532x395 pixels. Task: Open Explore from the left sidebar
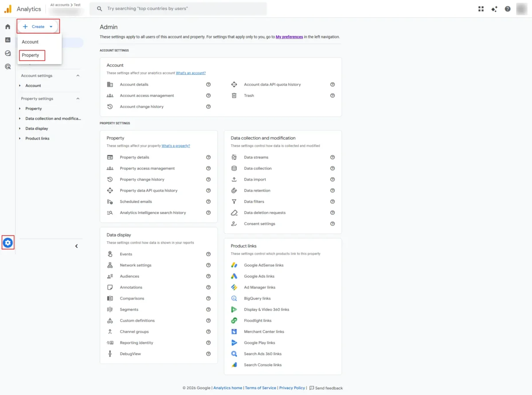8,53
